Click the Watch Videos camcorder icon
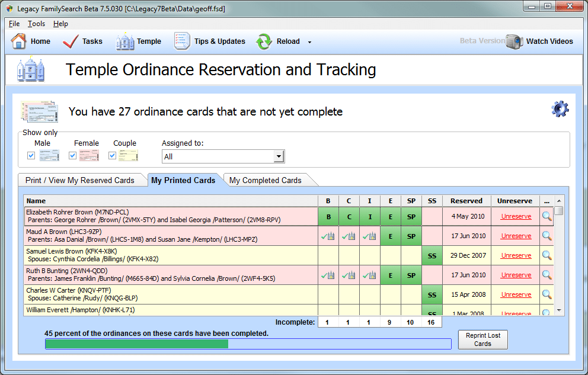Viewport: 588px width, 375px height. (514, 41)
